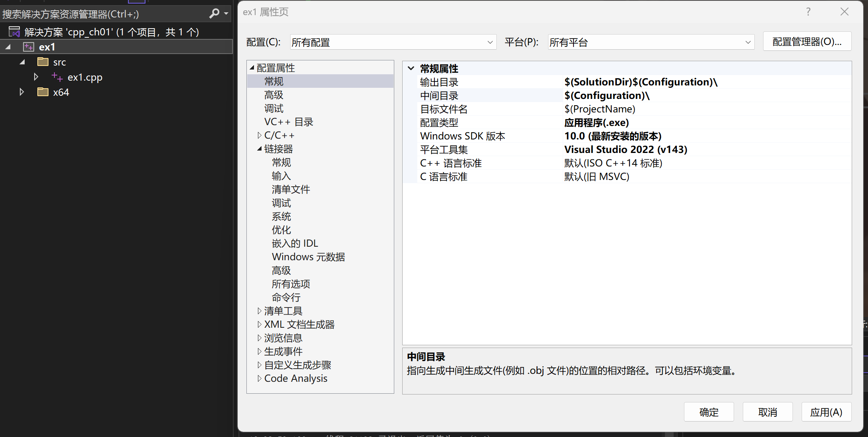This screenshot has width=868, height=437.
Task: Click the C++ 语言标准 value field
Action: point(613,163)
